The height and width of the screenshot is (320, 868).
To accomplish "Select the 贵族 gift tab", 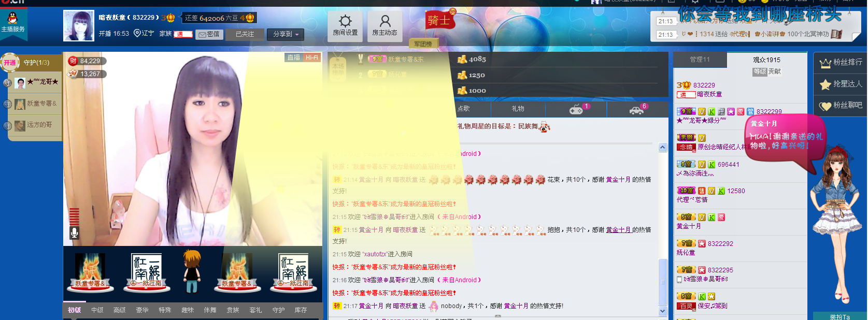I will [x=233, y=310].
